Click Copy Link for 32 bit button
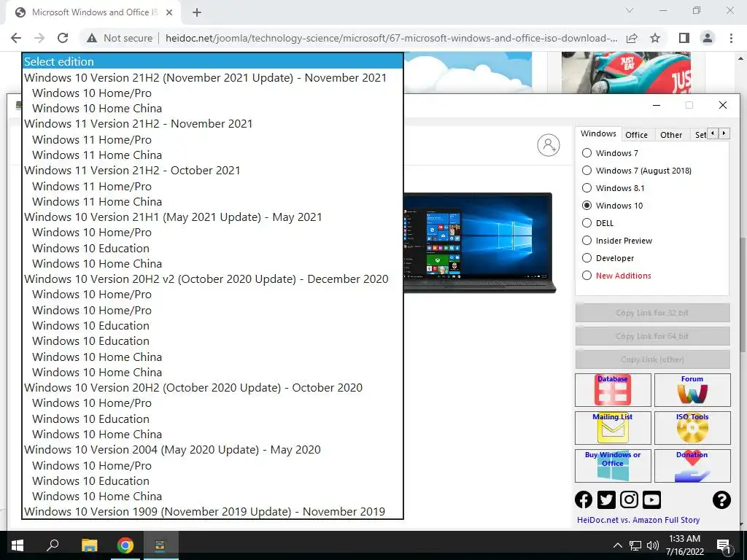This screenshot has width=747, height=560. (x=652, y=313)
